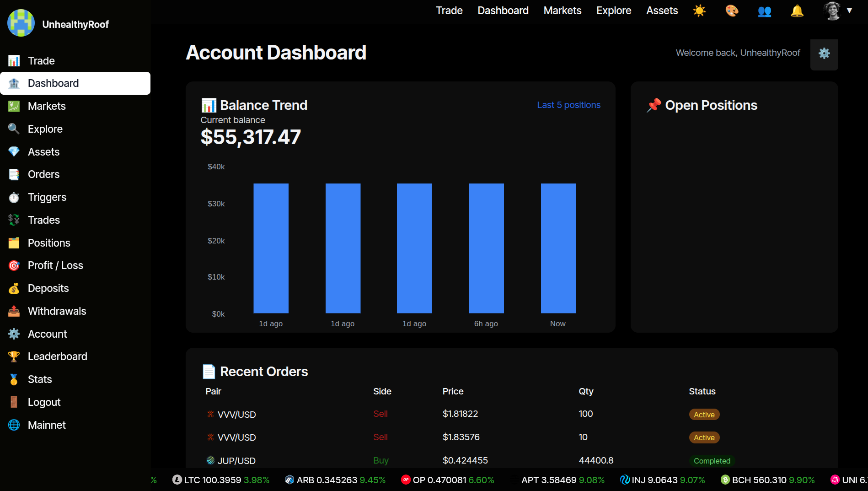
Task: Open Profit / Loss via the dart icon
Action: pyautogui.click(x=14, y=265)
